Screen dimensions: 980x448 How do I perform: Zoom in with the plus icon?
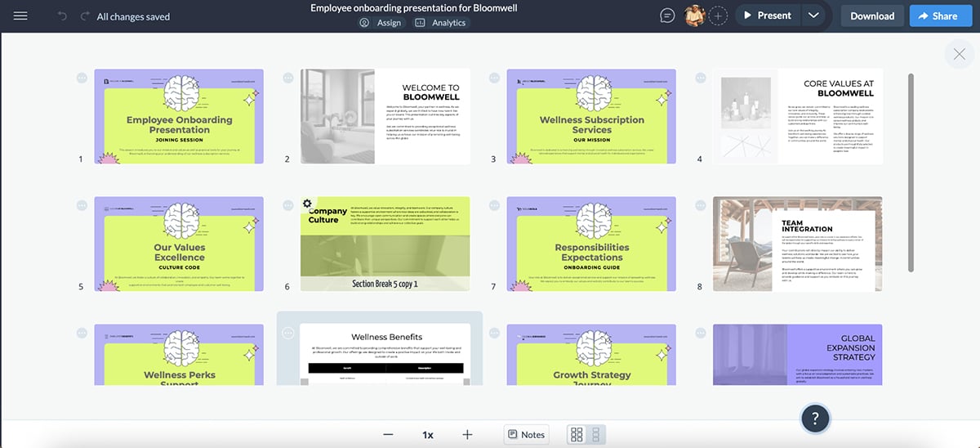point(467,435)
